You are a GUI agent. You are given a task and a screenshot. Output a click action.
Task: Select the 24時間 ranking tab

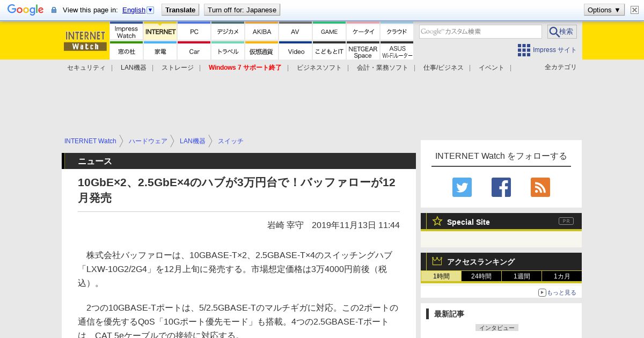[481, 276]
